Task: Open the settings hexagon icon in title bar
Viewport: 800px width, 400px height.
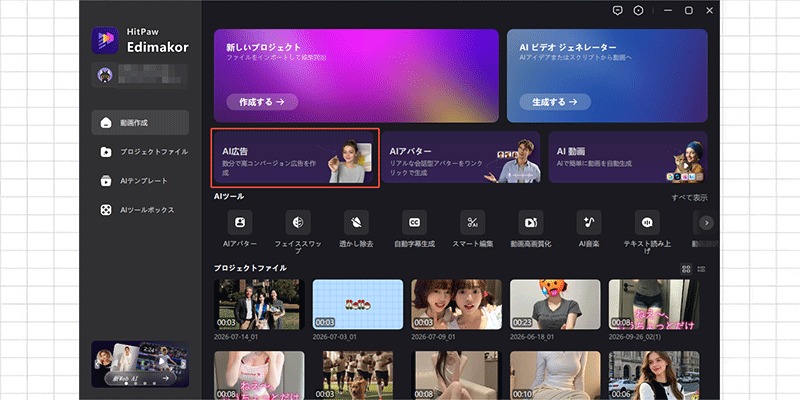Action: click(638, 11)
